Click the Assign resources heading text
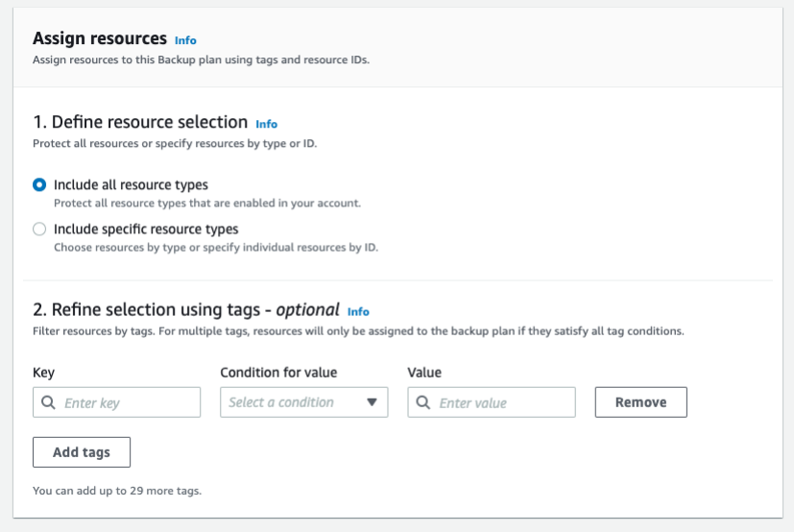 100,39
